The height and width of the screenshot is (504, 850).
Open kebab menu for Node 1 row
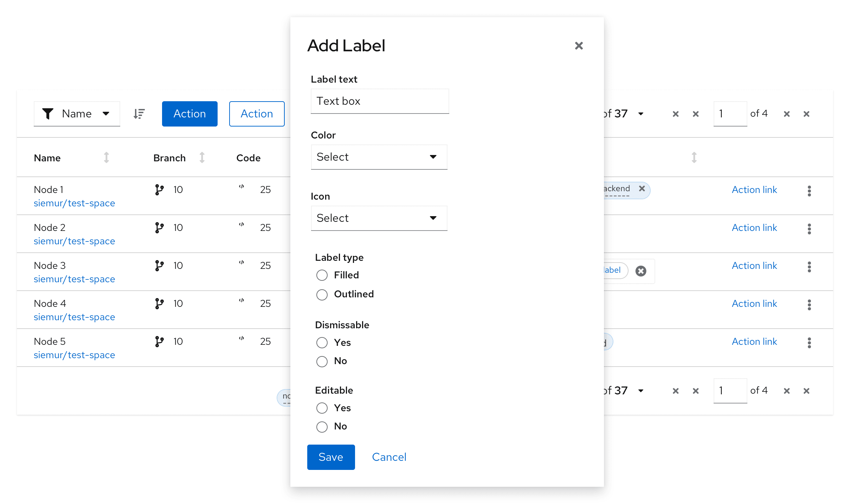pyautogui.click(x=809, y=191)
